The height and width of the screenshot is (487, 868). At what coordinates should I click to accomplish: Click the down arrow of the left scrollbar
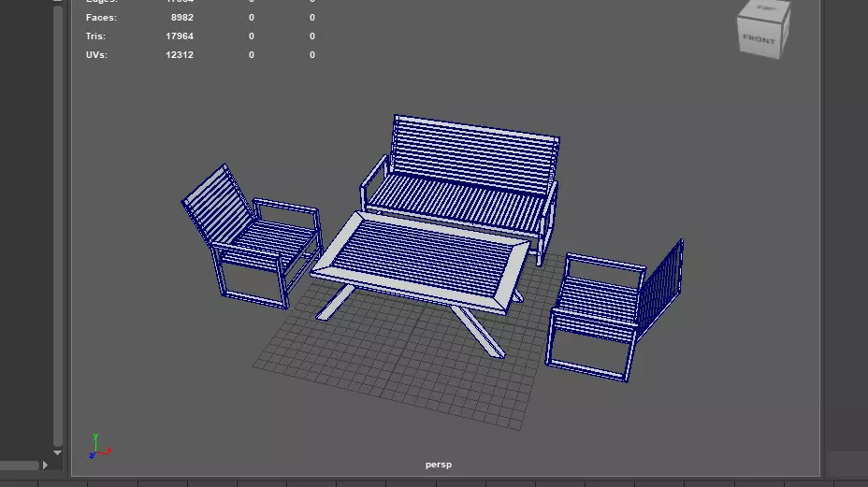[58, 452]
